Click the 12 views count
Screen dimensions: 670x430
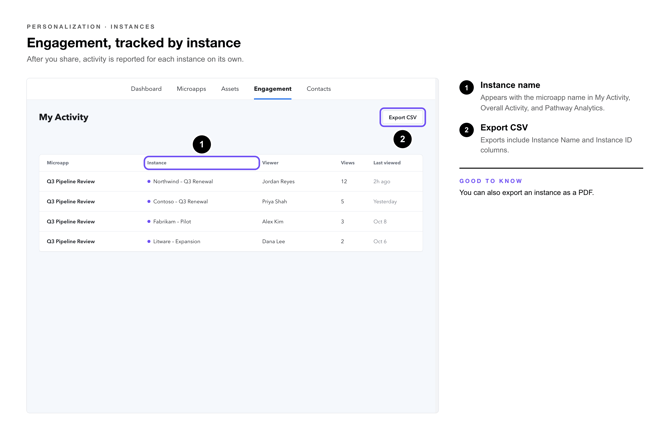tap(344, 182)
